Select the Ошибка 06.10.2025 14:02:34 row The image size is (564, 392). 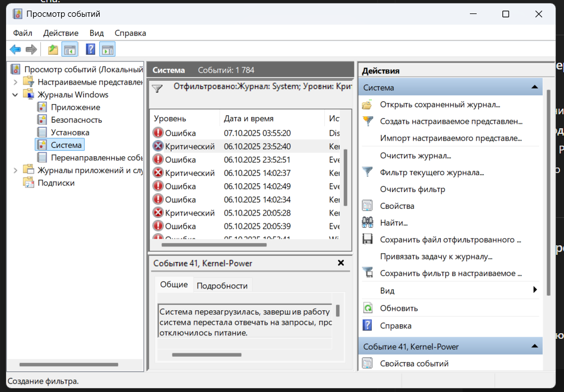pyautogui.click(x=245, y=199)
